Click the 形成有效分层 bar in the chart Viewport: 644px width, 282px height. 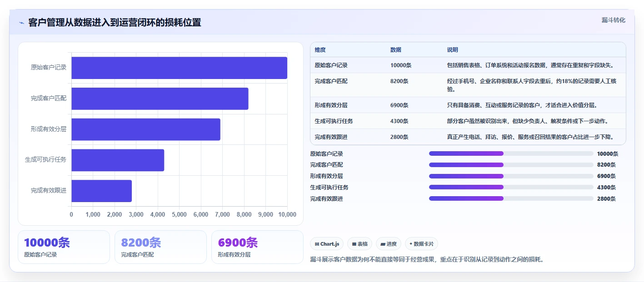coord(146,129)
